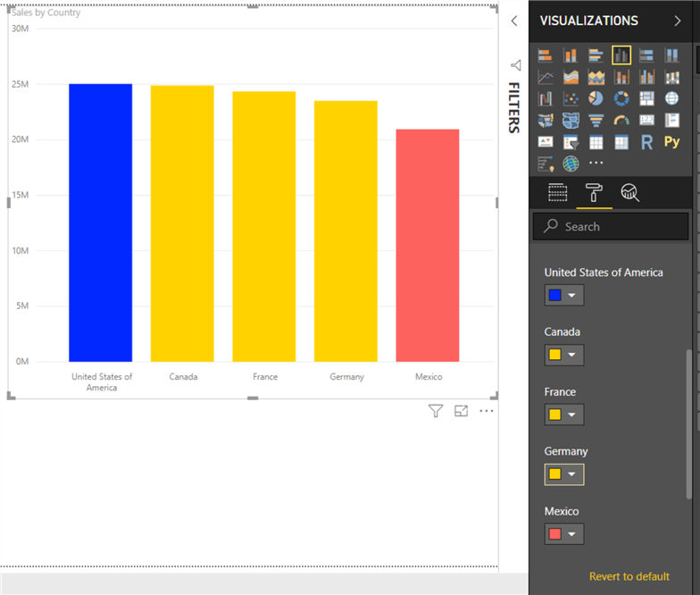
Task: Switch to the Analytics tab
Action: [630, 193]
